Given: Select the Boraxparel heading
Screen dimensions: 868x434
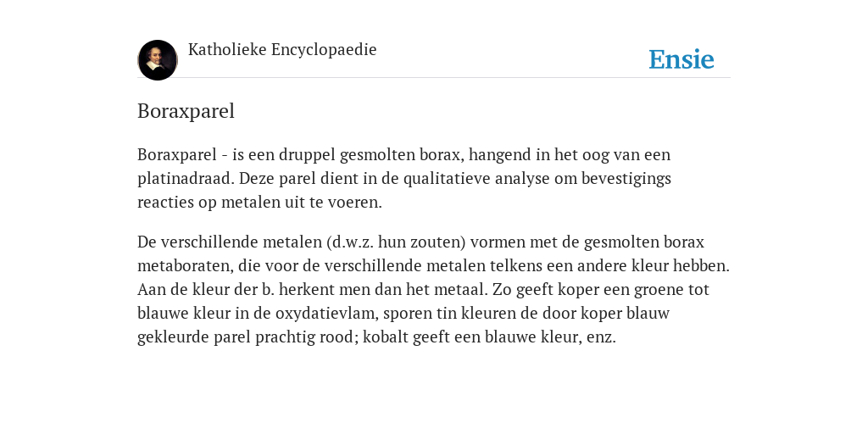Looking at the screenshot, I should click(x=186, y=111).
